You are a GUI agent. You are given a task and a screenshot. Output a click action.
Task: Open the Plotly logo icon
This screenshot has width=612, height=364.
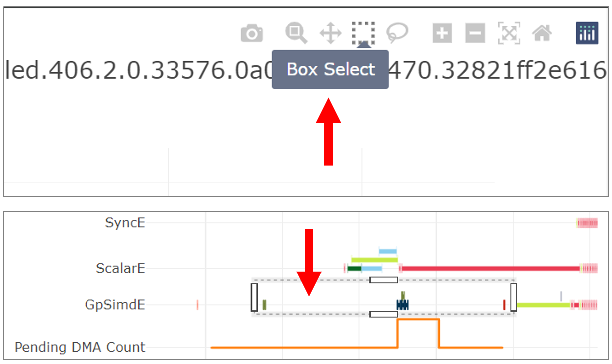point(587,34)
